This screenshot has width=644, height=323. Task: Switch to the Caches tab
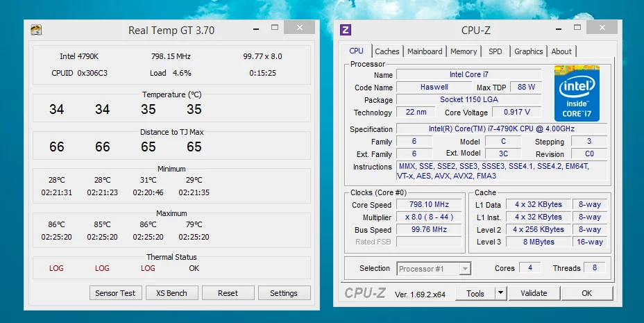point(387,51)
